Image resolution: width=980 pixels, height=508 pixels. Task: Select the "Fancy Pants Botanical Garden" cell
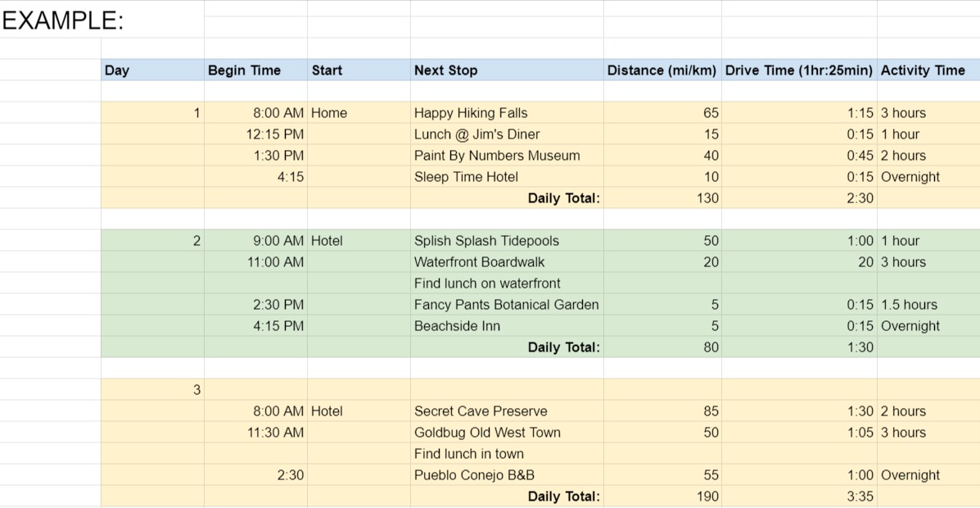tap(506, 305)
